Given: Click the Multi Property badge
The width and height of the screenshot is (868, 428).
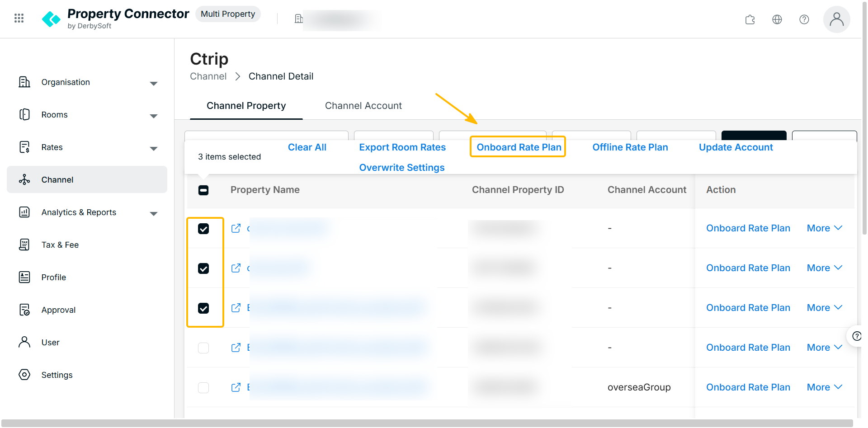Looking at the screenshot, I should pos(228,14).
